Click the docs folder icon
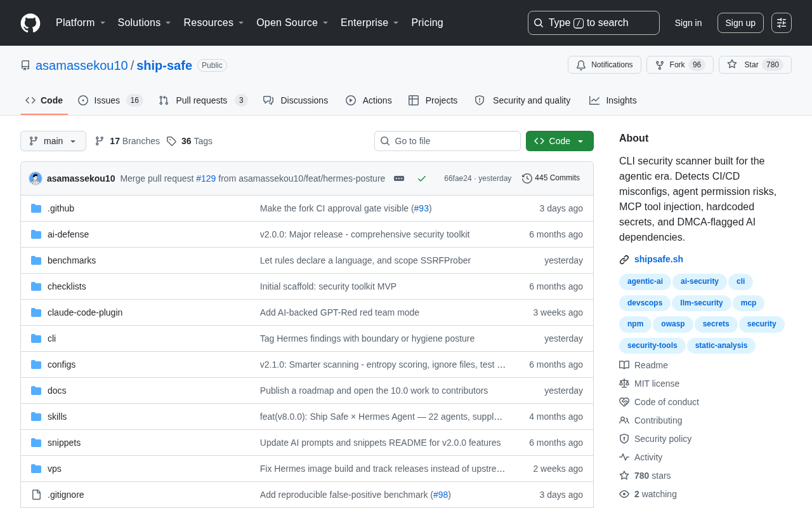This screenshot has height=508, width=812. tap(36, 391)
